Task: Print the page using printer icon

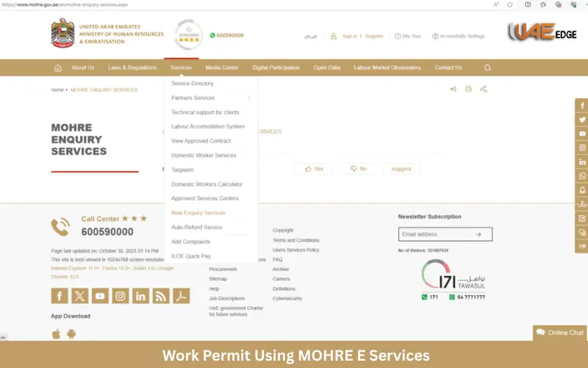Action: coord(468,89)
